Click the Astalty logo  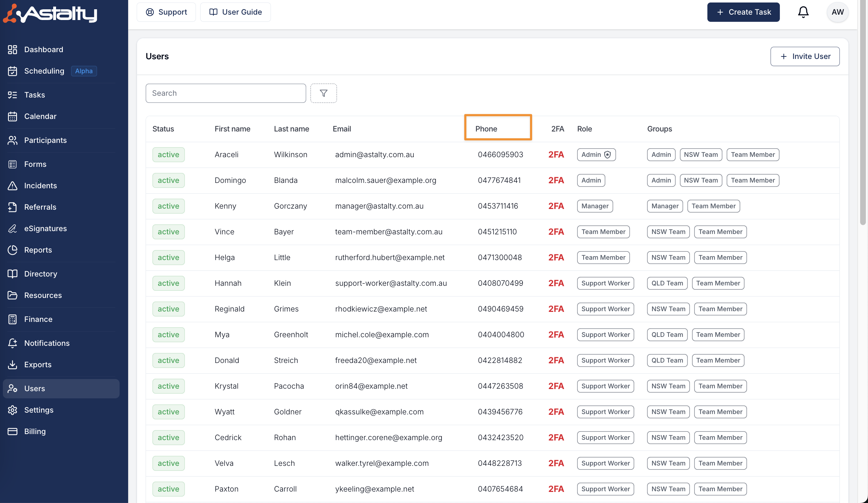[x=50, y=14]
